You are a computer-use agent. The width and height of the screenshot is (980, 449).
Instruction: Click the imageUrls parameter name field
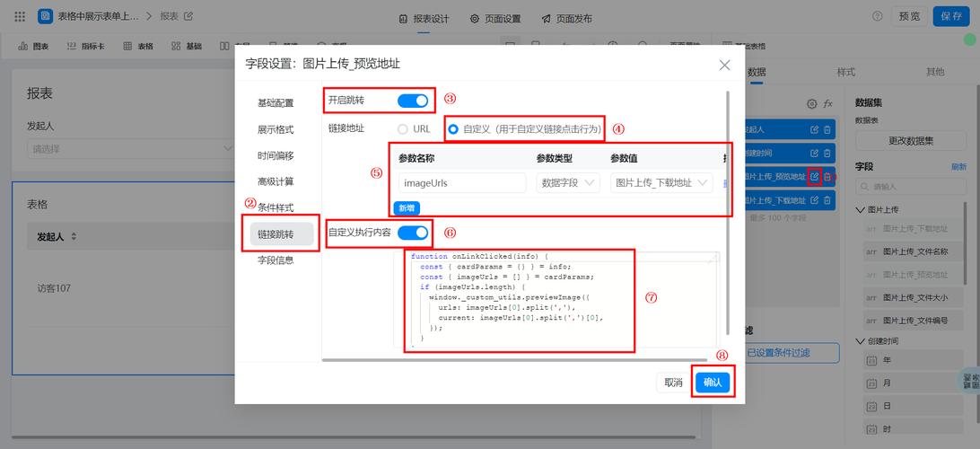coord(462,182)
